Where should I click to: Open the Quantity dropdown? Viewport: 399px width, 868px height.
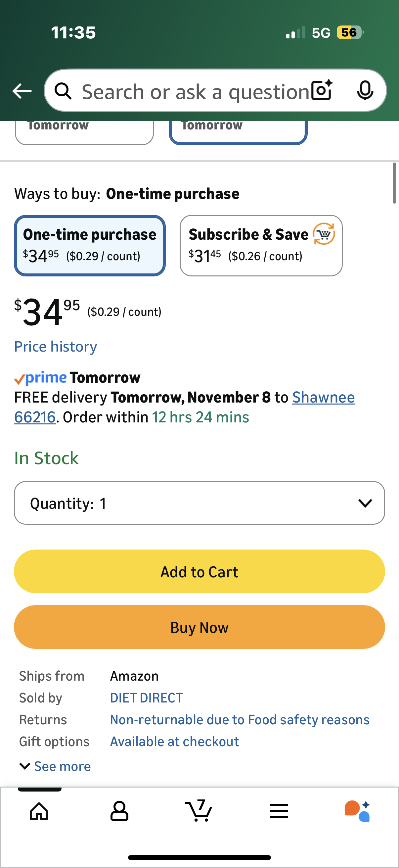pyautogui.click(x=199, y=503)
